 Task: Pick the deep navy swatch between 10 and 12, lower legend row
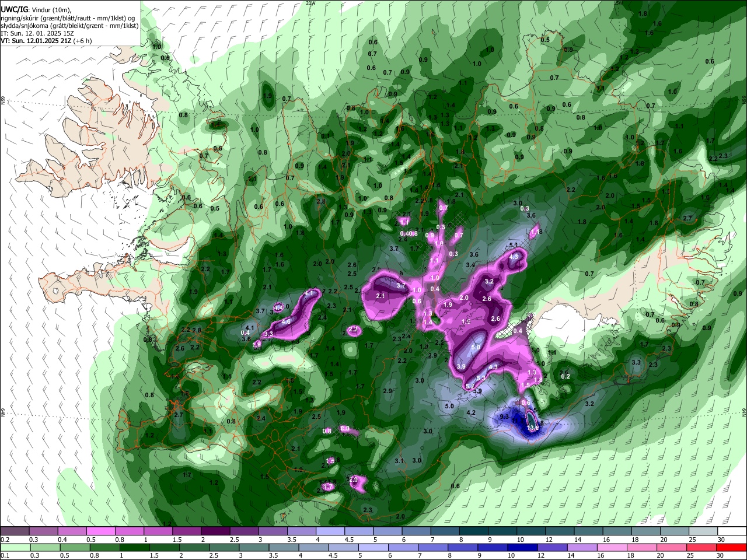[523, 547]
